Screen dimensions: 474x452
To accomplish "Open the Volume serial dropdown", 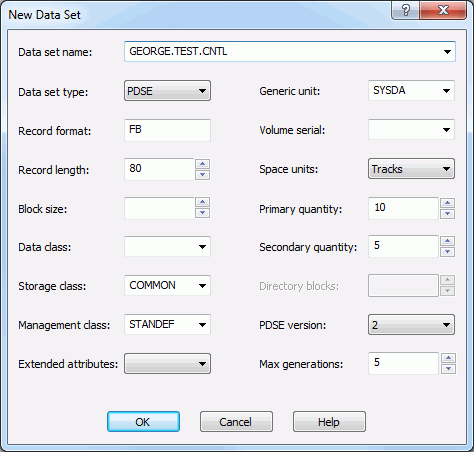I will (411, 130).
